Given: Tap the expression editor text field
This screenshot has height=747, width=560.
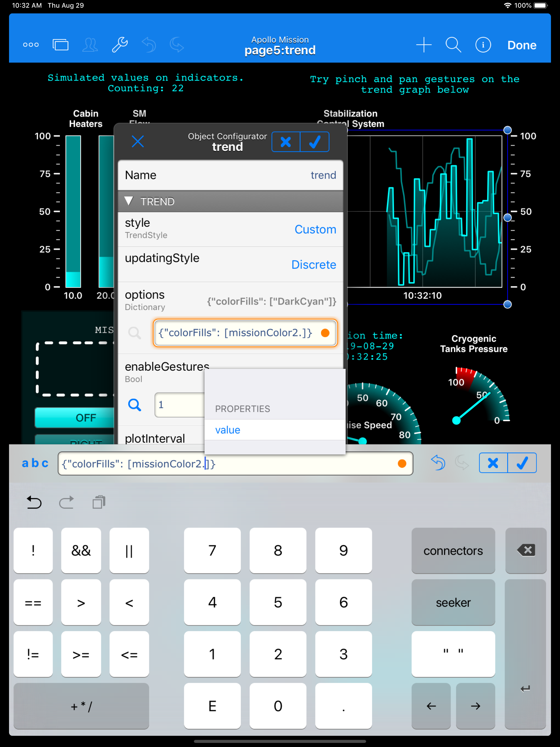Looking at the screenshot, I should point(235,464).
